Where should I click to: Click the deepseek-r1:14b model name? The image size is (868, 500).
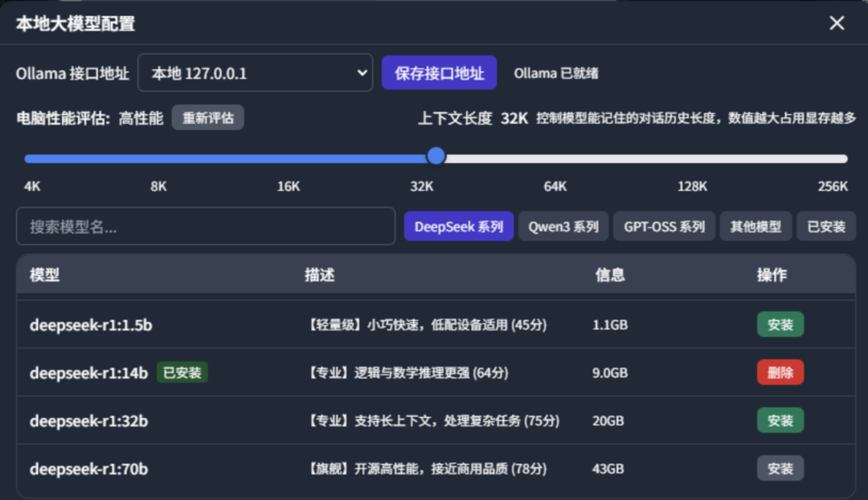pos(88,373)
